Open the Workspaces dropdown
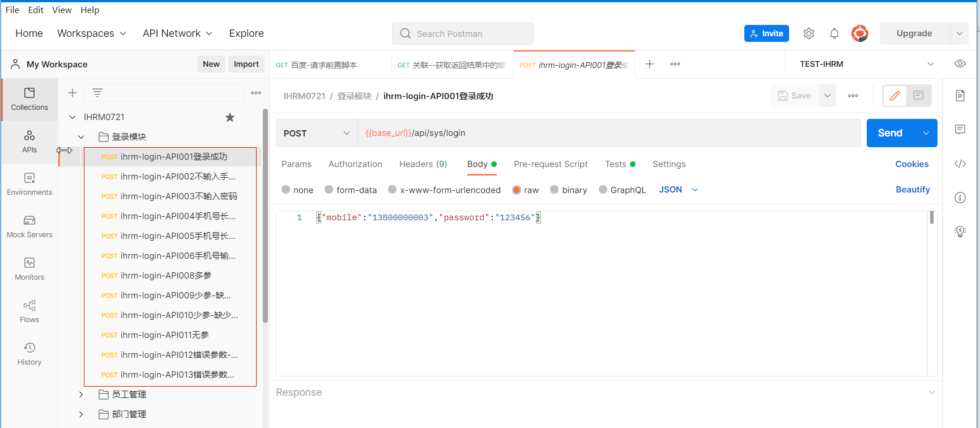The image size is (980, 428). click(x=92, y=33)
